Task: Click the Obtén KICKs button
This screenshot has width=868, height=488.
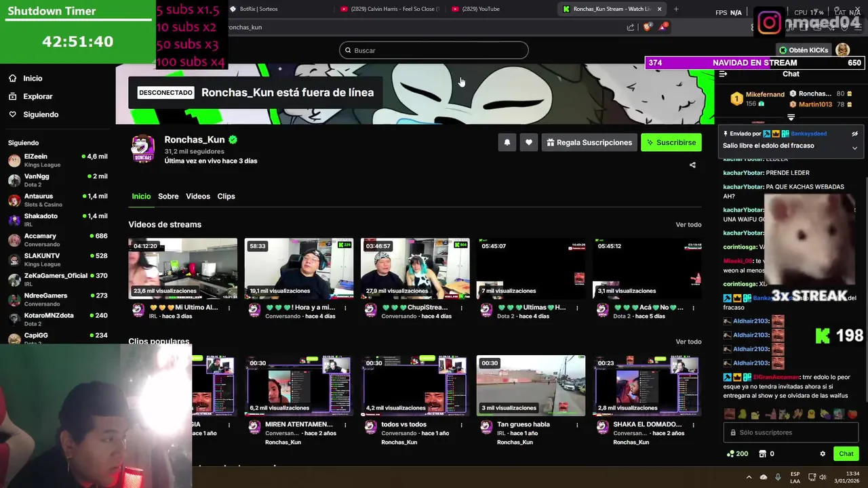Action: (x=804, y=50)
